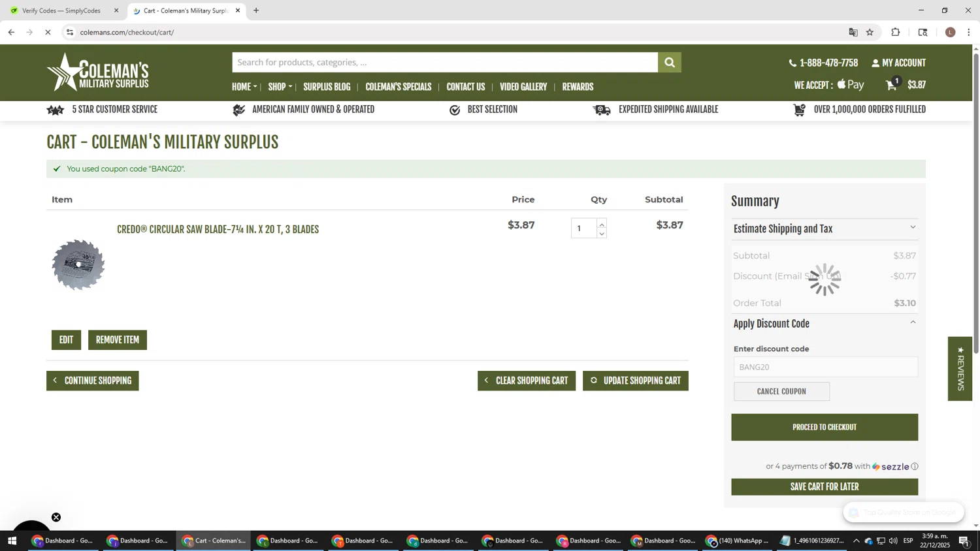Click the product search input field
This screenshot has height=551, width=980.
445,63
